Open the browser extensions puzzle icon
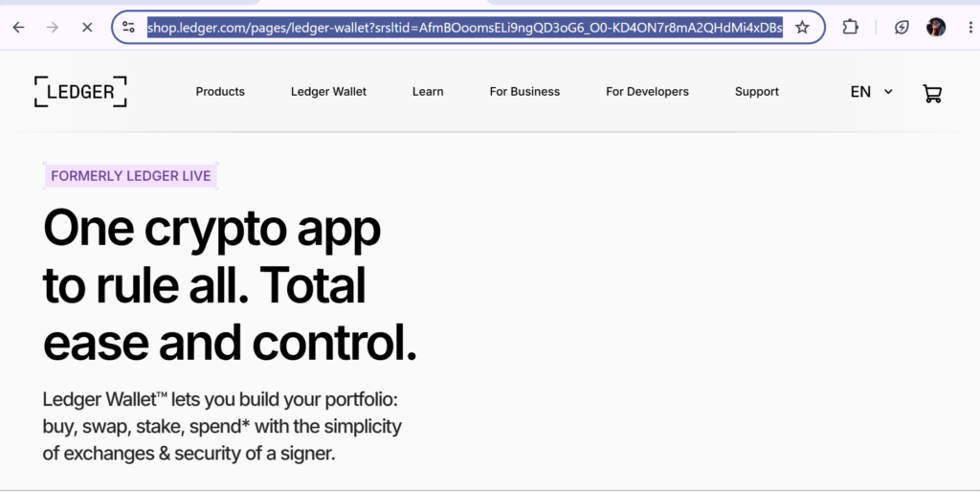The image size is (980, 492). 850,27
